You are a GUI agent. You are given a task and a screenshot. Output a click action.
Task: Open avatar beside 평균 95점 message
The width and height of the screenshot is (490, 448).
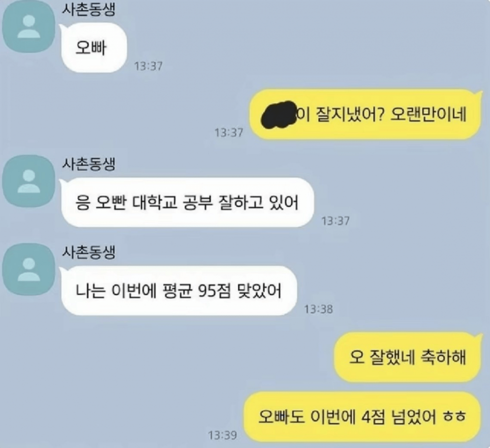(x=29, y=269)
